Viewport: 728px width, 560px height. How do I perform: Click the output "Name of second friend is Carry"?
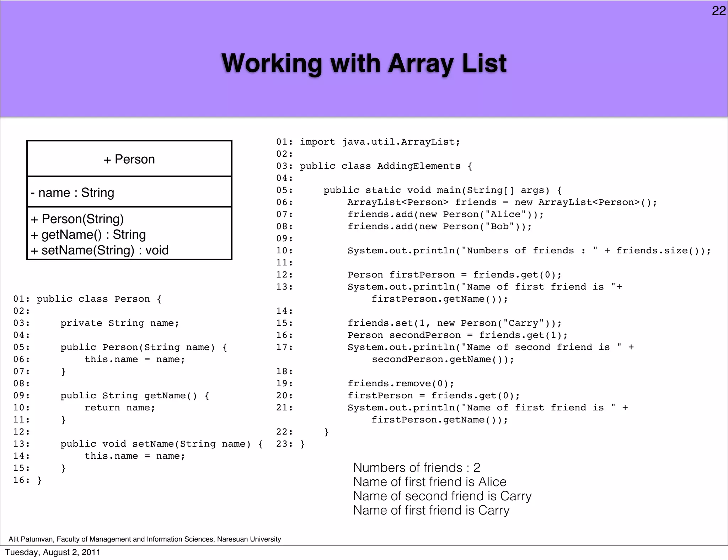coord(442,496)
